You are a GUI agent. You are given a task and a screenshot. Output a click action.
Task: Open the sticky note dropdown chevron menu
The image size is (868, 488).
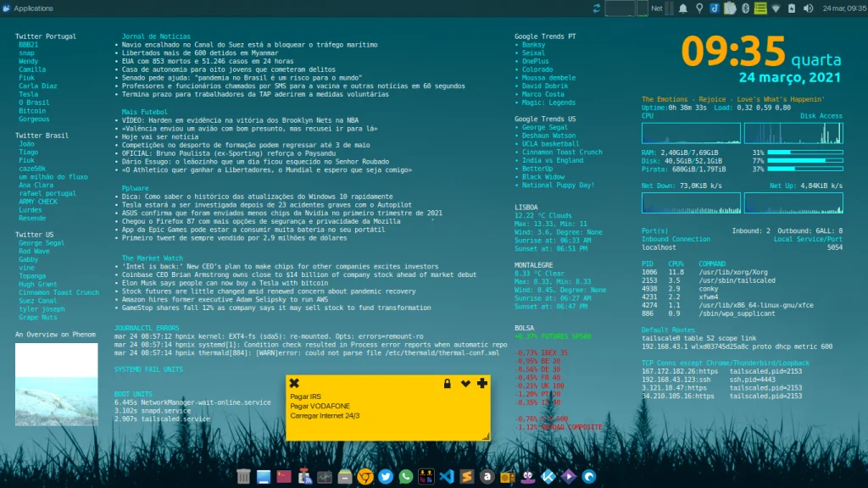[x=465, y=384]
